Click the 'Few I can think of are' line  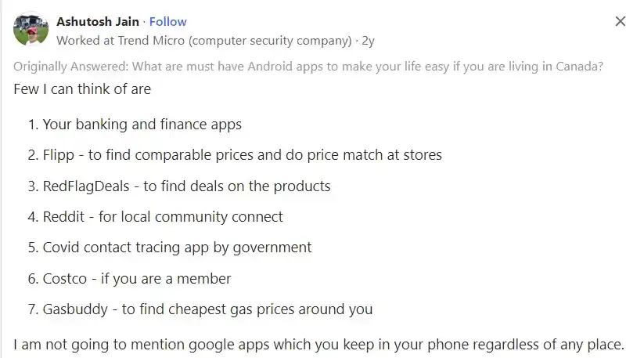click(x=82, y=89)
